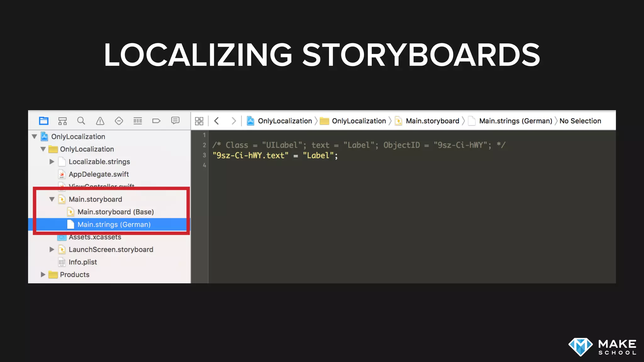Select the OnlyLocalization project row
Viewport: 644px width, 362px height.
pos(109,136)
